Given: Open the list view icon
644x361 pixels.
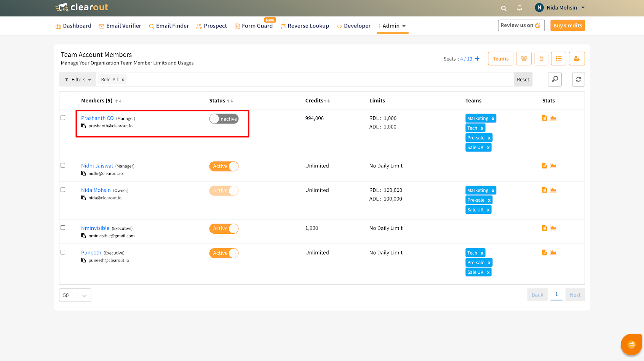Looking at the screenshot, I should [559, 58].
